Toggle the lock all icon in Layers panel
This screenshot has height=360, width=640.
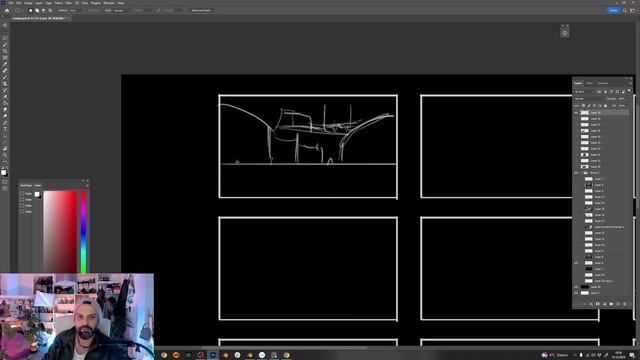(x=605, y=106)
